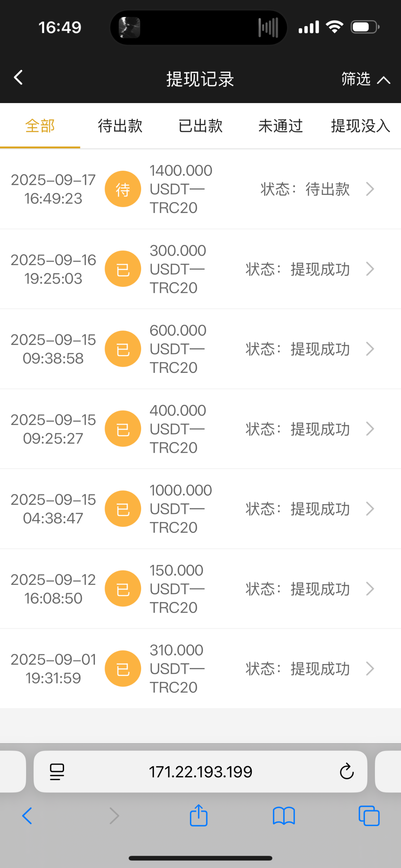Expand the 150.000 USDT record chevron
The width and height of the screenshot is (401, 868).
[370, 589]
